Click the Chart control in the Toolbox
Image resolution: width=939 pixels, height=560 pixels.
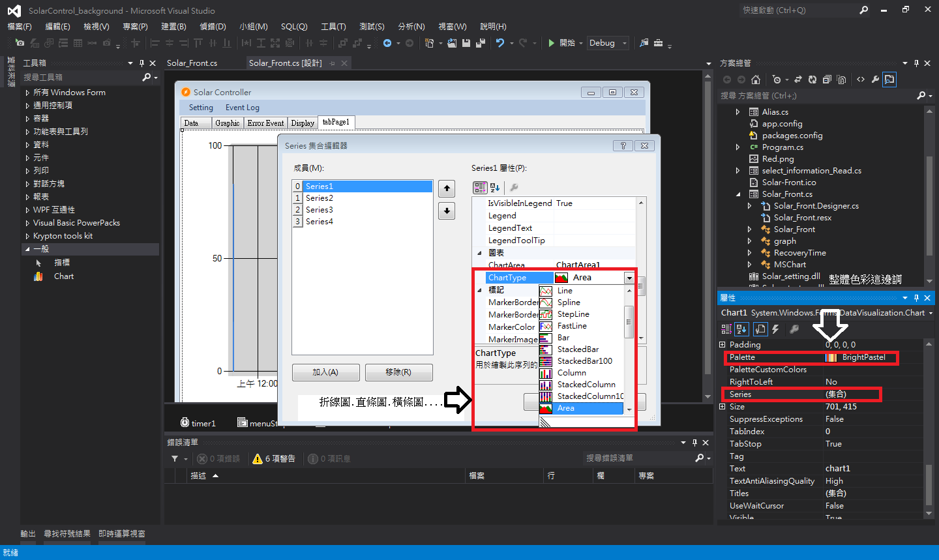64,276
